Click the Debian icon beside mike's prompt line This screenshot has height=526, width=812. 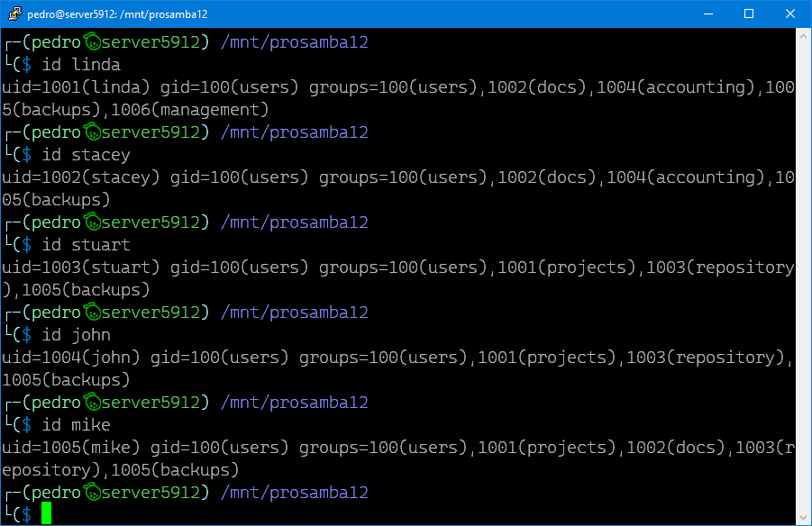point(91,401)
